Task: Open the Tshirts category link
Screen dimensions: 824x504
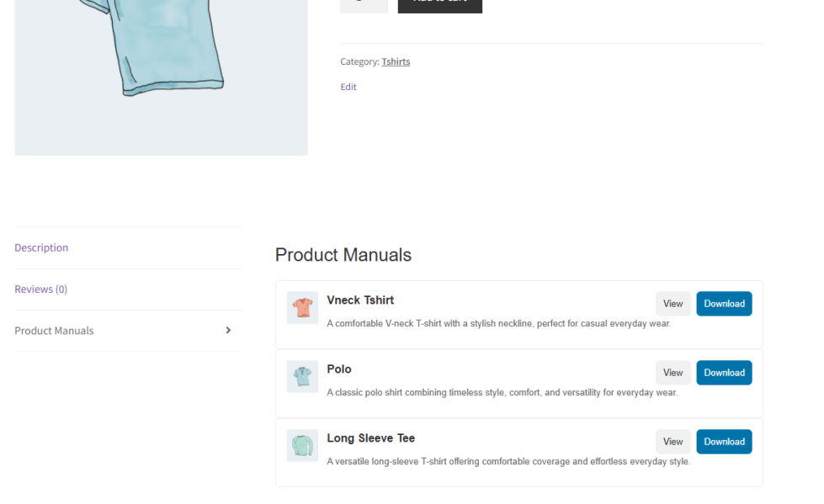Action: 396,61
